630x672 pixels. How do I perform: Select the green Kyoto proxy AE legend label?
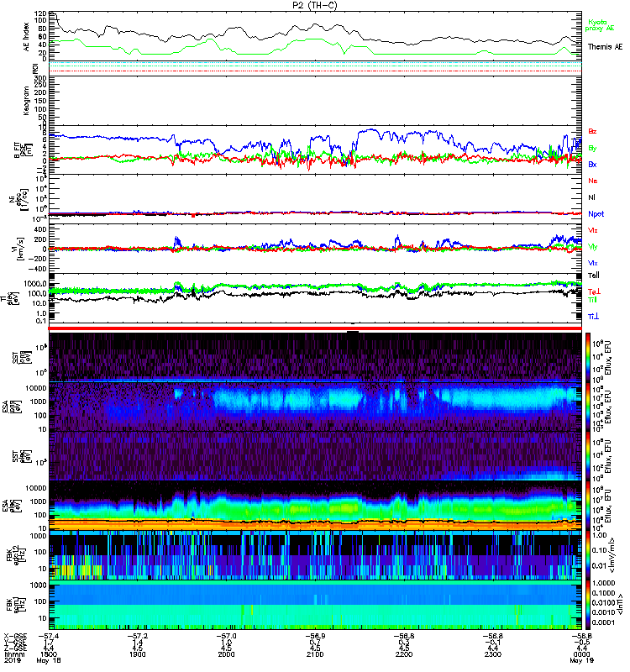pos(600,25)
